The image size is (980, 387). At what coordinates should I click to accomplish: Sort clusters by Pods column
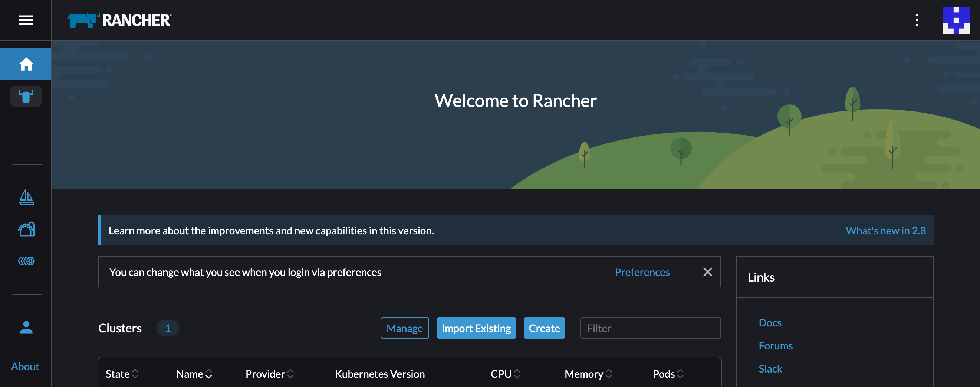(668, 374)
